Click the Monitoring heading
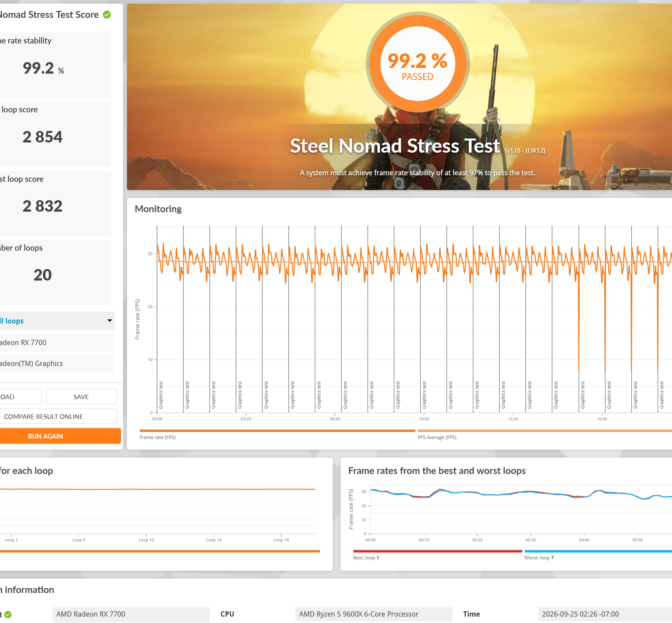Screen dimensions: 672x623 158,209
